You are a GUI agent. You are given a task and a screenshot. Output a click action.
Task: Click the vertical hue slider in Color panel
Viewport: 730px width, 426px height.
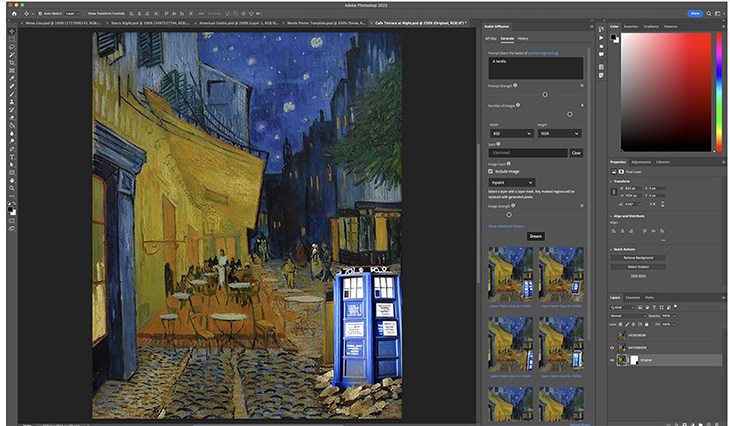(719, 92)
